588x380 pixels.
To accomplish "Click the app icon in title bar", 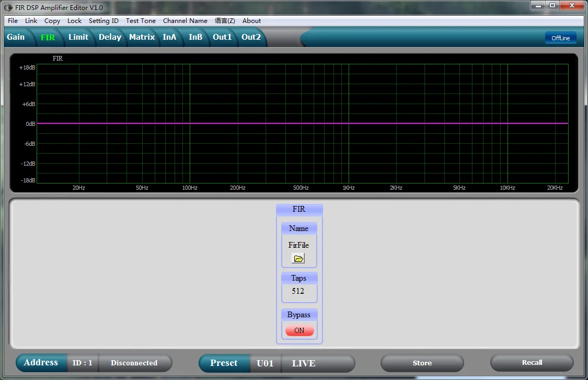I will [8, 7].
